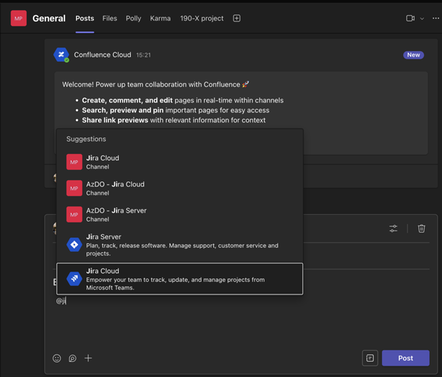Click the Jira Server diamond app icon
This screenshot has height=377, width=442.
click(74, 245)
